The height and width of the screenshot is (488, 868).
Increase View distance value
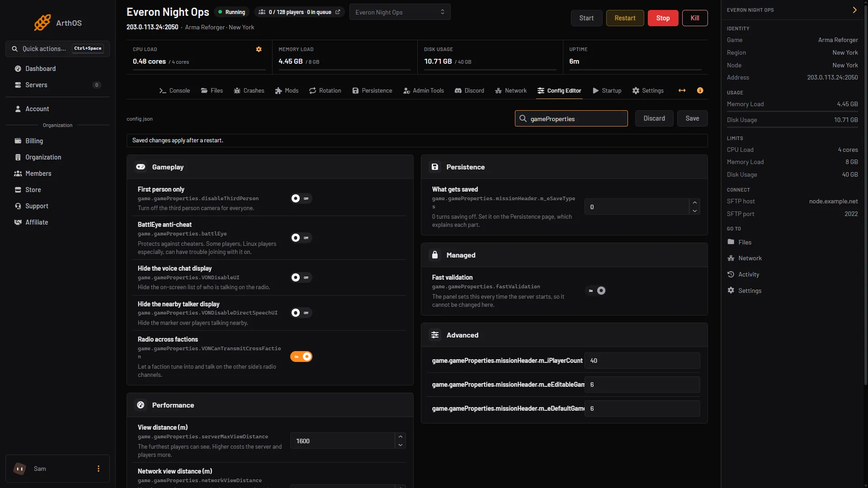(401, 436)
